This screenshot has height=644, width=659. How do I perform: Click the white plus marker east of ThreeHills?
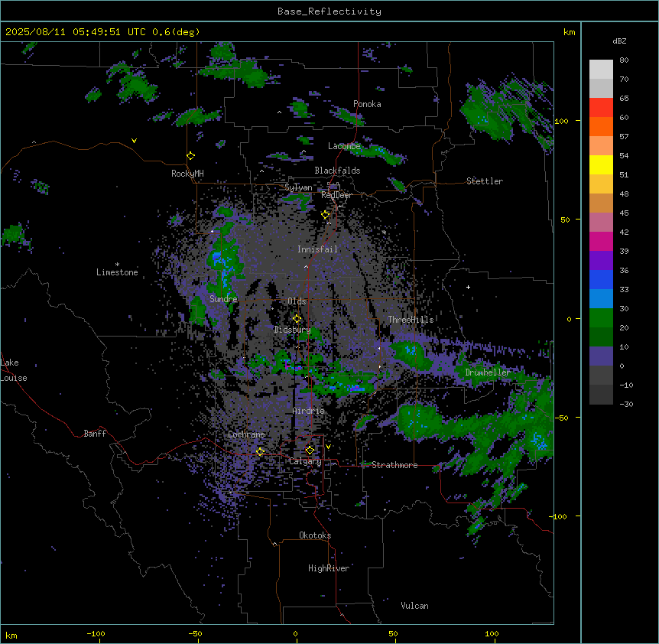[468, 287]
